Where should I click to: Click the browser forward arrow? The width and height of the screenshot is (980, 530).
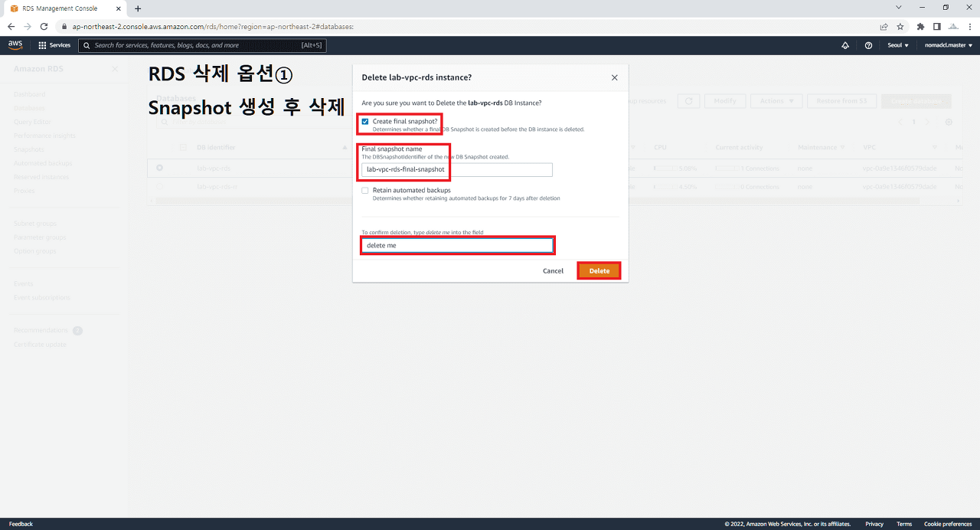28,26
